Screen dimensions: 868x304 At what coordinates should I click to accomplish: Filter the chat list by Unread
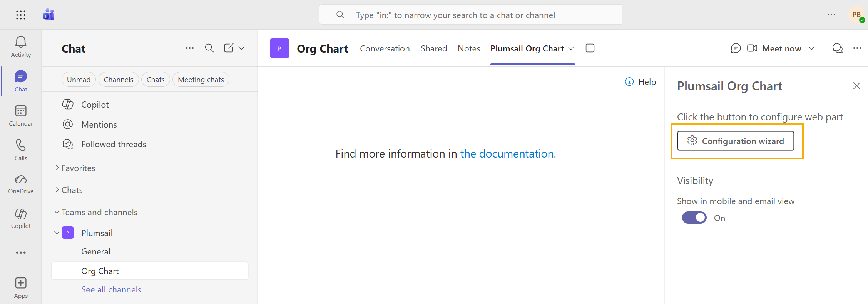[x=79, y=80]
